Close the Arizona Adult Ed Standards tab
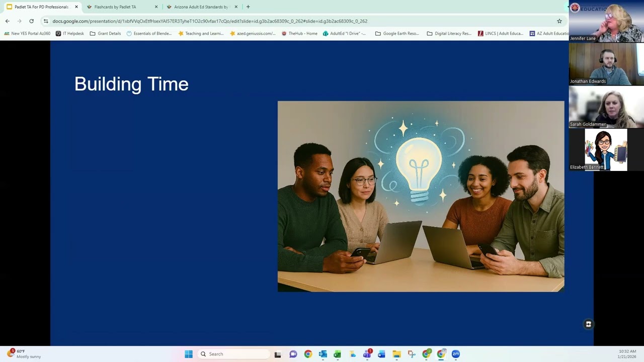This screenshot has width=644, height=362. 236,7
